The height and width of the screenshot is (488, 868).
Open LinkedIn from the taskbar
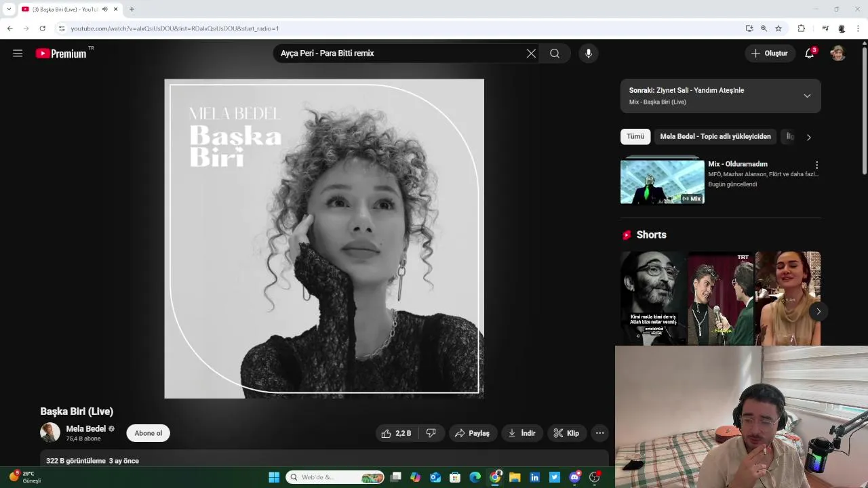pyautogui.click(x=534, y=477)
